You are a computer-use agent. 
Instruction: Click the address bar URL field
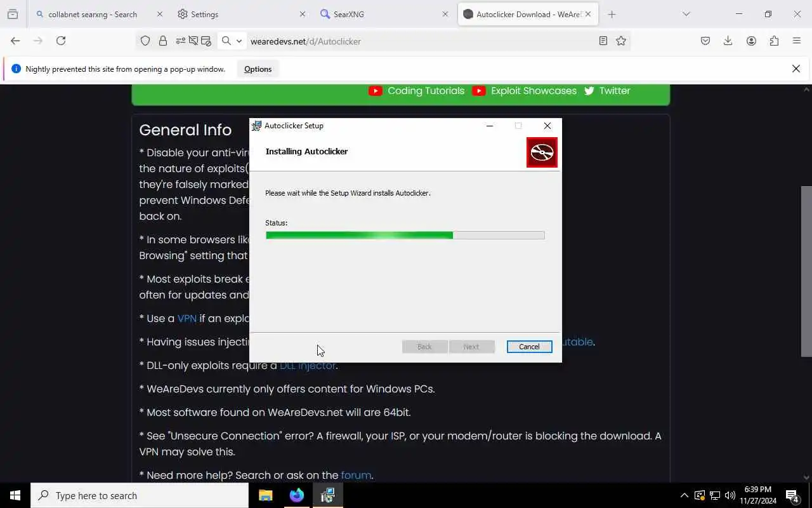(x=419, y=41)
